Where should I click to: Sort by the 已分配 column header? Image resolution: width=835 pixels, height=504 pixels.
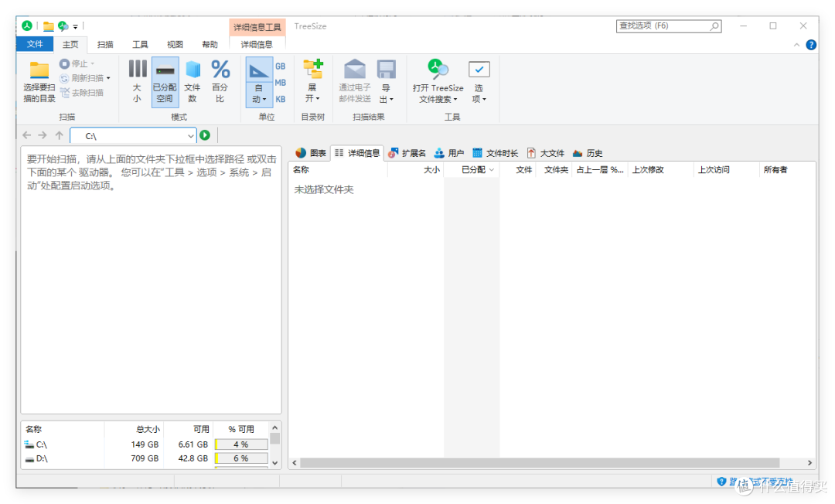[x=472, y=170]
